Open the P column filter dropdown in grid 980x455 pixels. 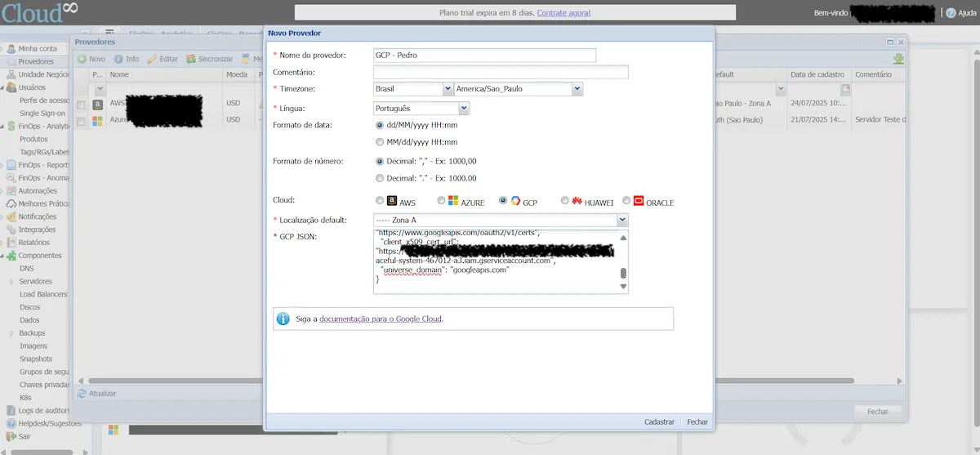point(100,88)
